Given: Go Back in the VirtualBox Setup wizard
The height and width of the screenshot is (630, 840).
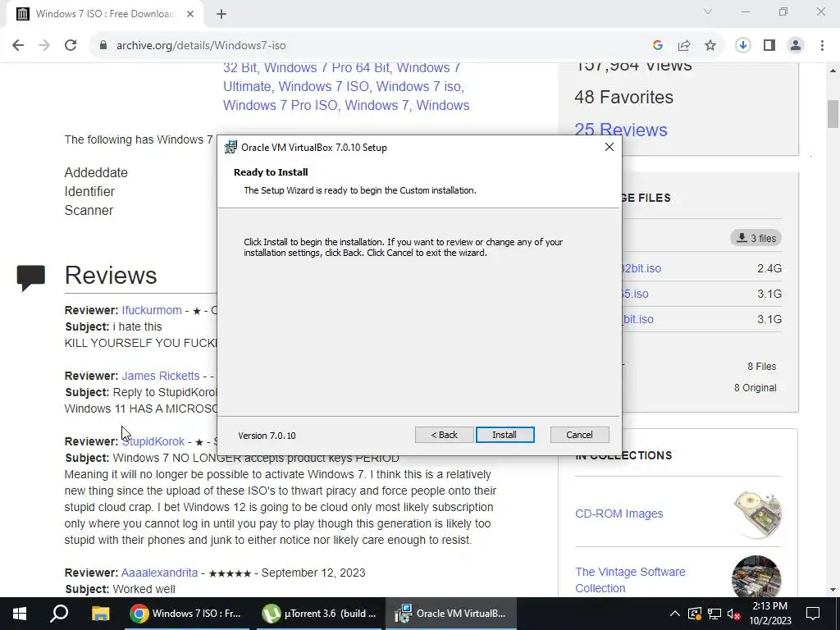Looking at the screenshot, I should [x=444, y=435].
